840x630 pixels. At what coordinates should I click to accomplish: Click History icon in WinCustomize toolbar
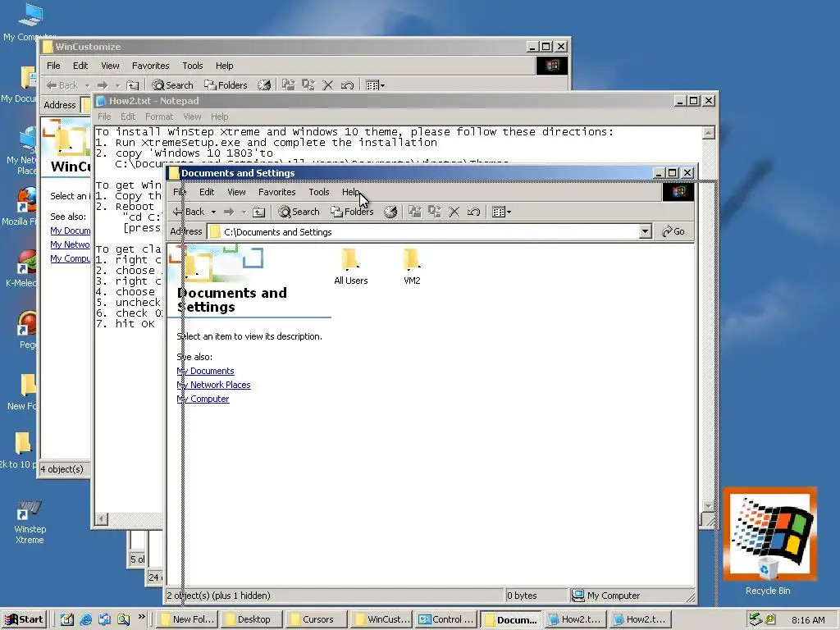(x=264, y=85)
